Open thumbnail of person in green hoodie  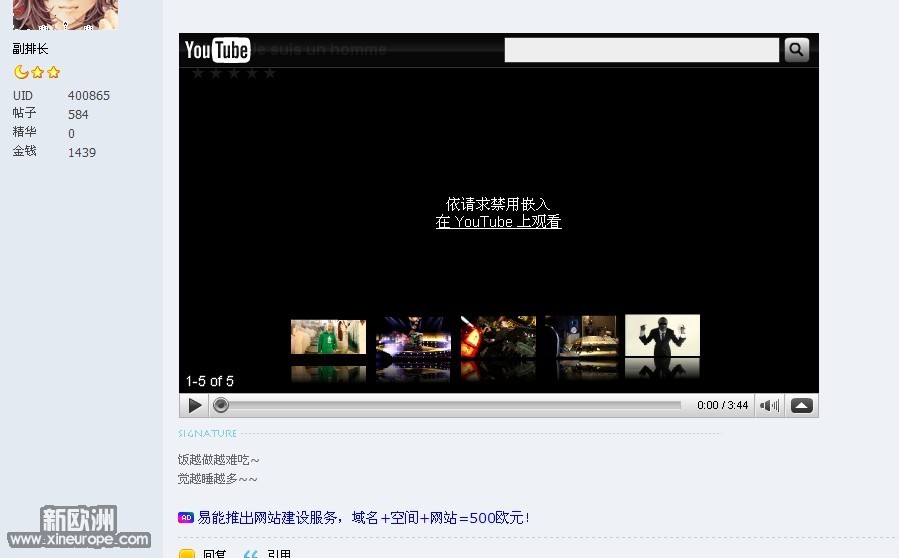(x=329, y=337)
